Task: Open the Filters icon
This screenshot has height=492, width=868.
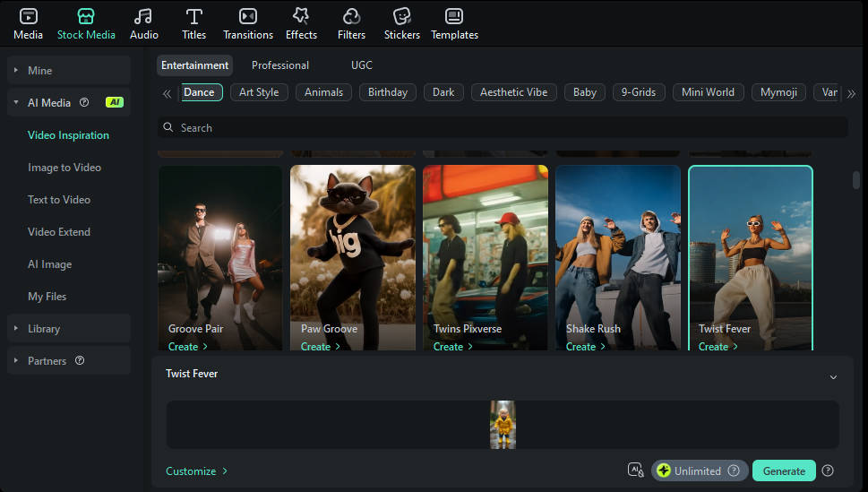Action: pyautogui.click(x=351, y=17)
